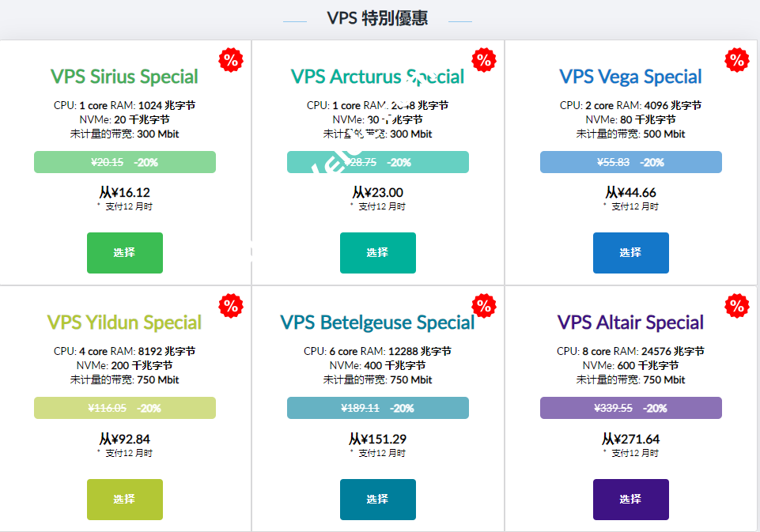Click the VPS 特别優惠 page title

click(380, 17)
